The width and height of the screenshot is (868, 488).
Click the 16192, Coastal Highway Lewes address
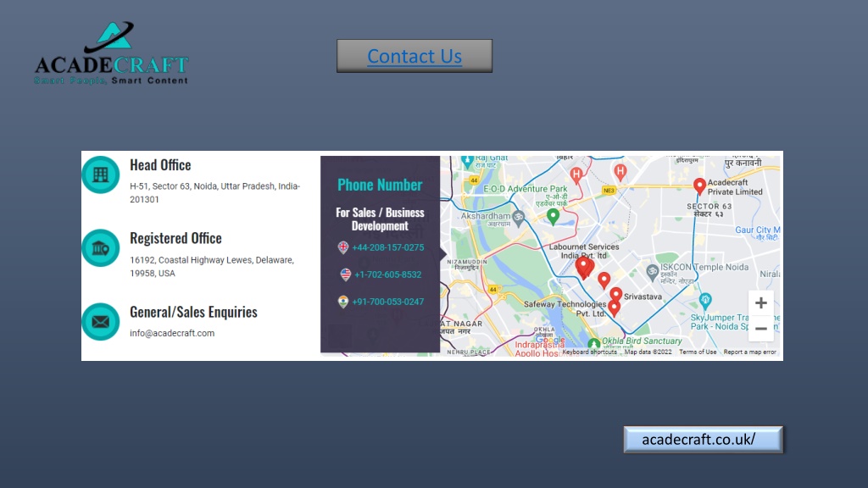coord(212,266)
